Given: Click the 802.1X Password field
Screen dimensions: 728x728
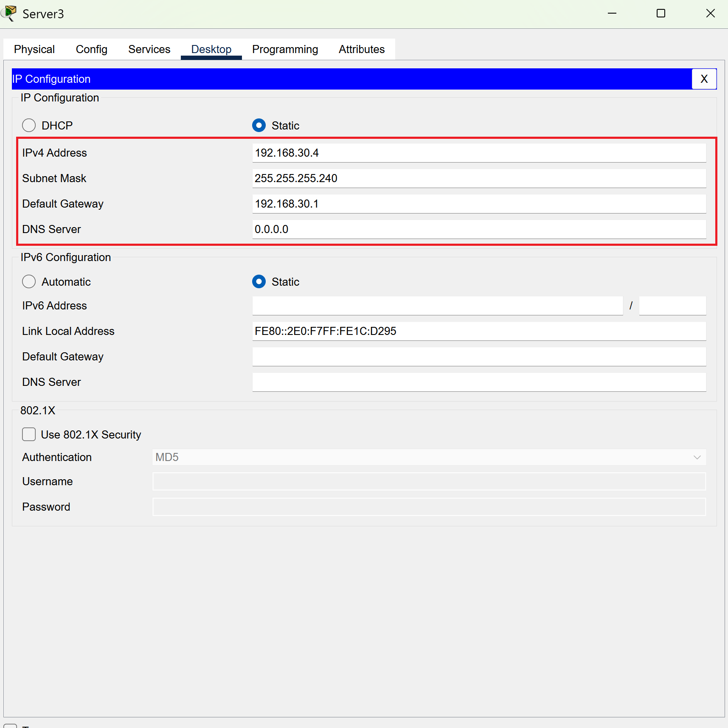Looking at the screenshot, I should 429,507.
